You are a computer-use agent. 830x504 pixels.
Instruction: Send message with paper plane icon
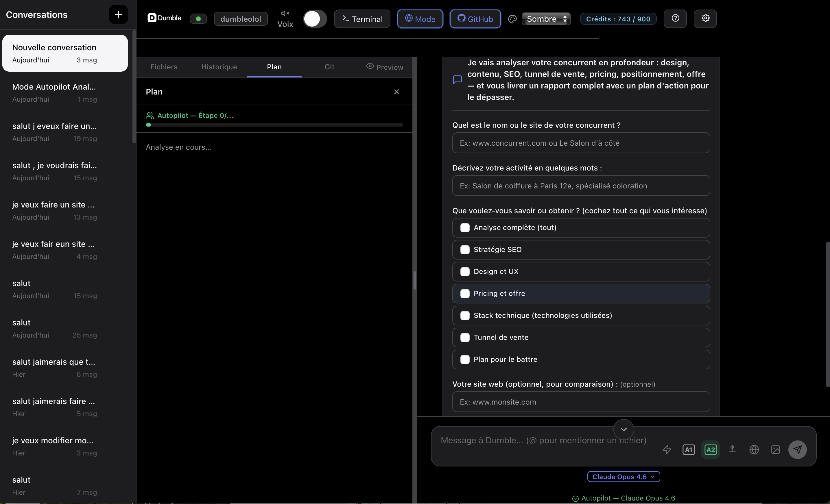pos(797,449)
